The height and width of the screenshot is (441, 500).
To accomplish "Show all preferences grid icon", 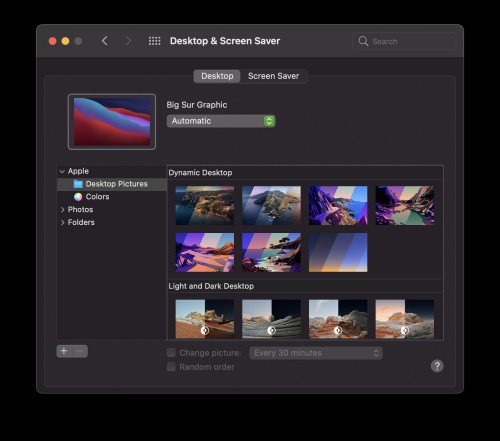I will 154,41.
